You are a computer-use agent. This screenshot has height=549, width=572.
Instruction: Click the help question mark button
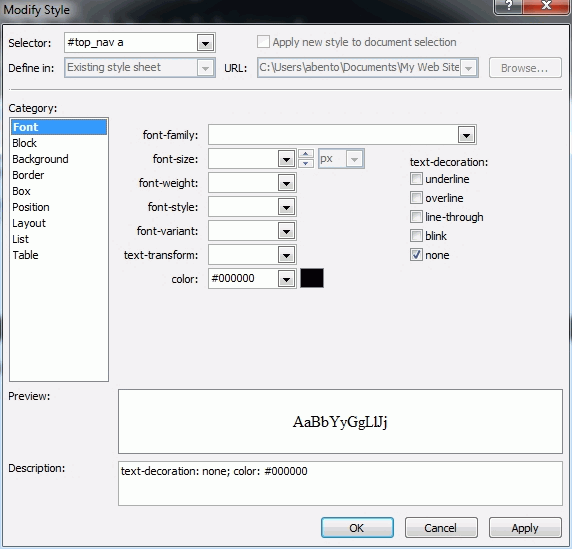click(509, 6)
